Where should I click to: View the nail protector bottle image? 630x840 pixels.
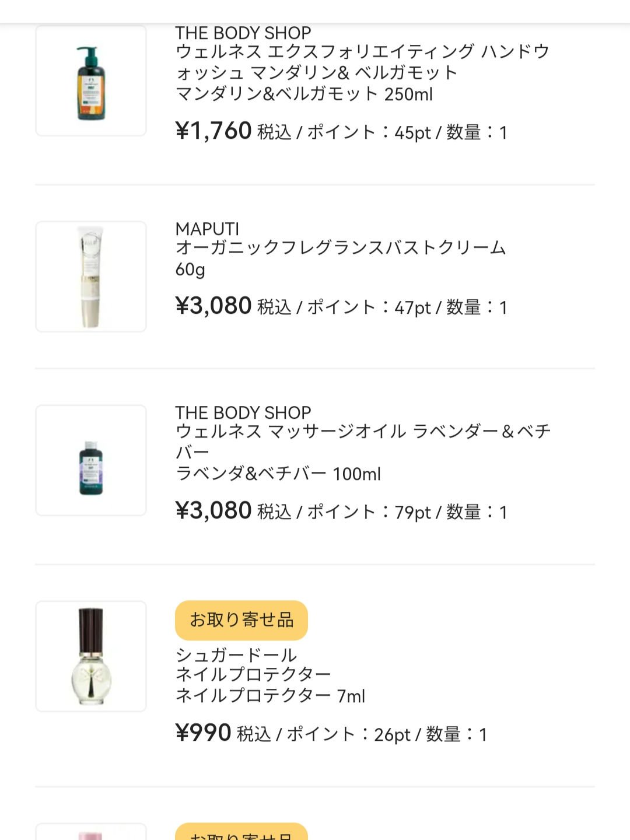(91, 656)
